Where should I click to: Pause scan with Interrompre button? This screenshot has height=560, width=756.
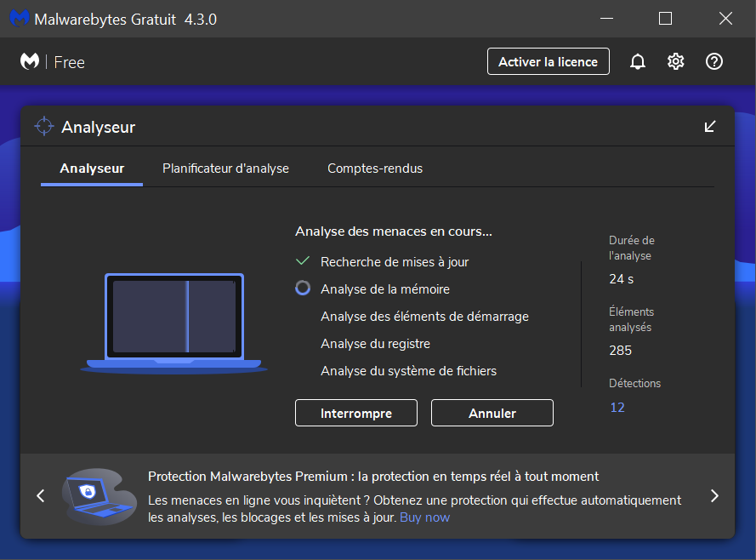(356, 413)
